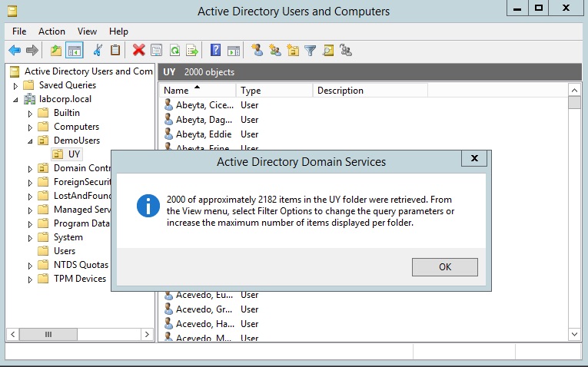
Task: Open the Help menu
Action: [118, 31]
